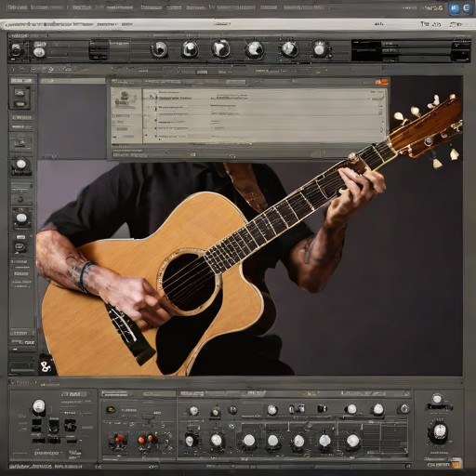Select the first tab of the bottom mixer panel
Screen dimensions: 476x476
(115, 393)
